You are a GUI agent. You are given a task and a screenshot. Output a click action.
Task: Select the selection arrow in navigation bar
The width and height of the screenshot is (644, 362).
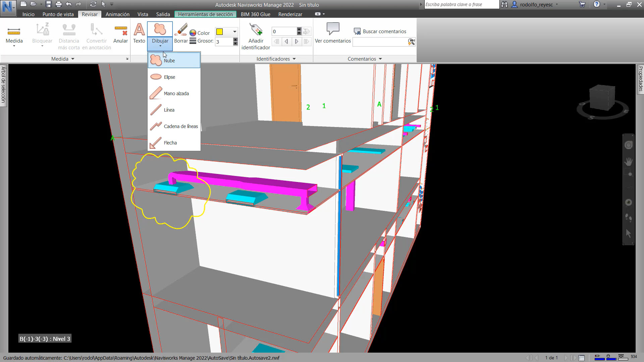629,233
